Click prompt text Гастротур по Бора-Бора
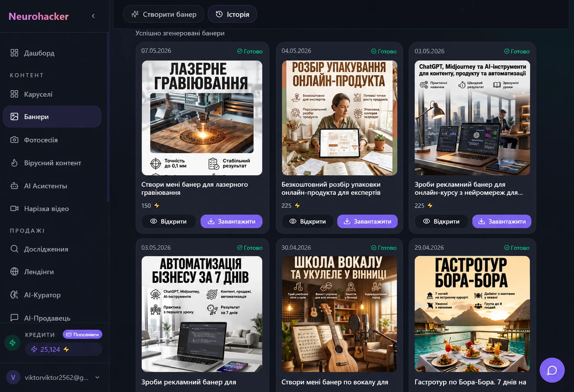This screenshot has height=392, width=574. click(470, 382)
